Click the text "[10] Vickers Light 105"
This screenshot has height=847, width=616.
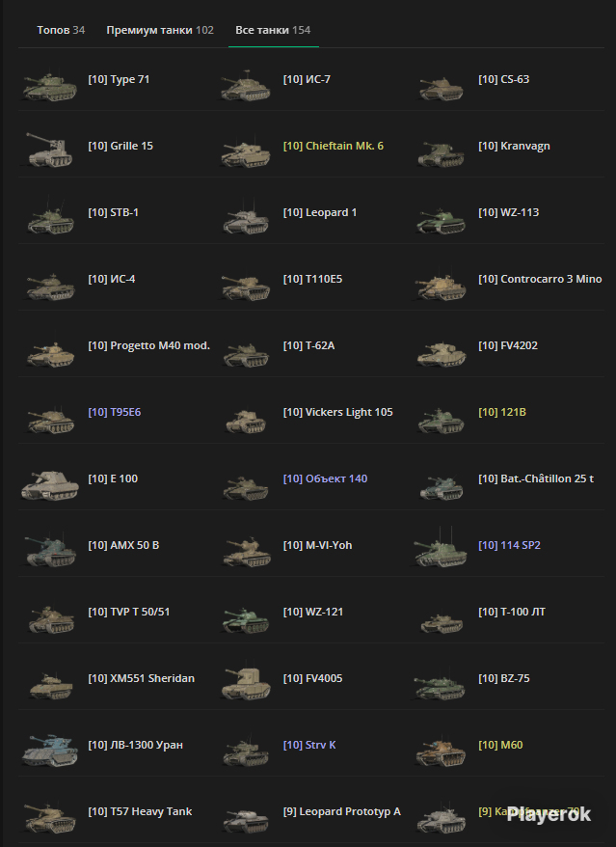[338, 412]
